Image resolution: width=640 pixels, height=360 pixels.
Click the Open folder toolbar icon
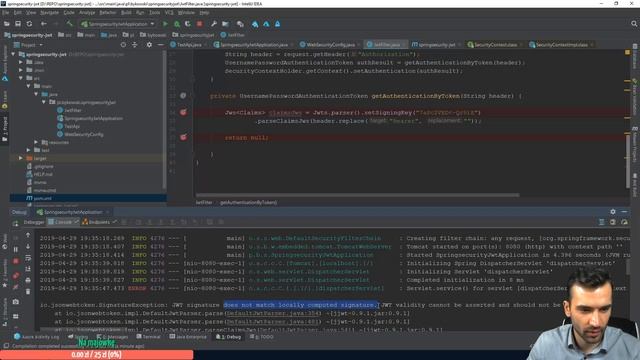point(7,24)
